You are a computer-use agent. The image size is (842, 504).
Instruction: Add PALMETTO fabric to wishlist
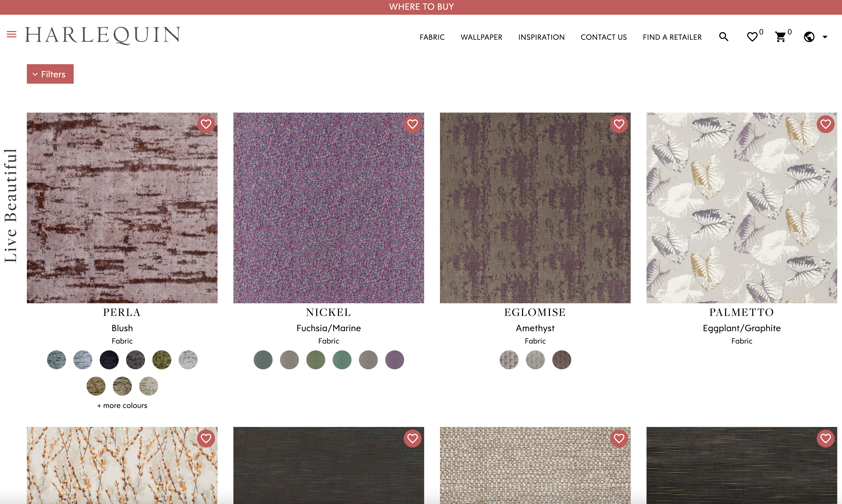coord(826,124)
